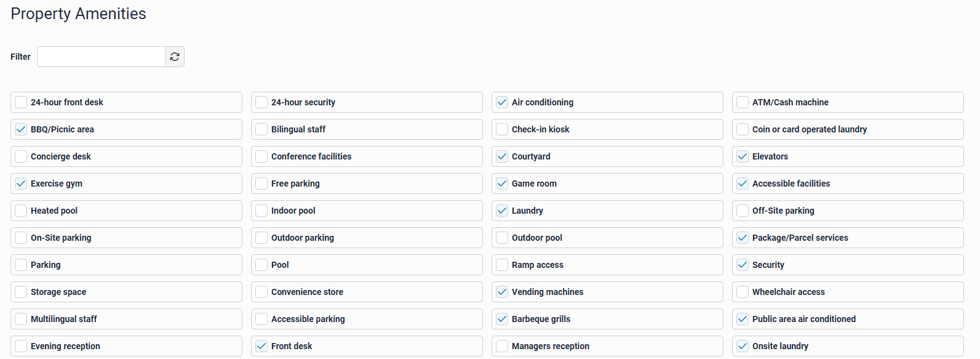Image resolution: width=980 pixels, height=359 pixels.
Task: Turn on the Wheelchair access checkbox
Action: [743, 292]
